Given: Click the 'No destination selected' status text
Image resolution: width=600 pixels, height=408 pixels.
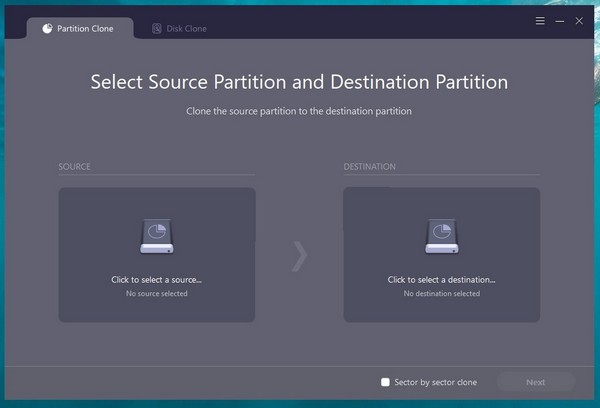Looking at the screenshot, I should point(441,294).
